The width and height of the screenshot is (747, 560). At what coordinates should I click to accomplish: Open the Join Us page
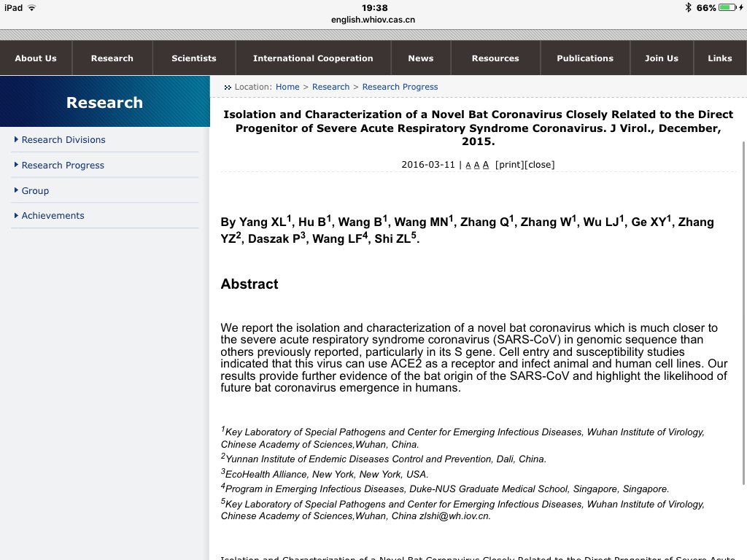coord(662,58)
